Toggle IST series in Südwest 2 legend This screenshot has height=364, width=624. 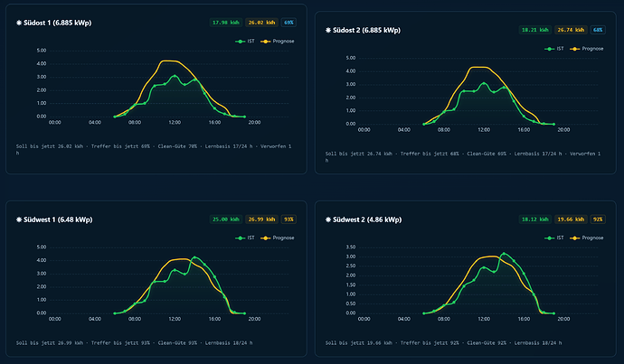pyautogui.click(x=554, y=238)
